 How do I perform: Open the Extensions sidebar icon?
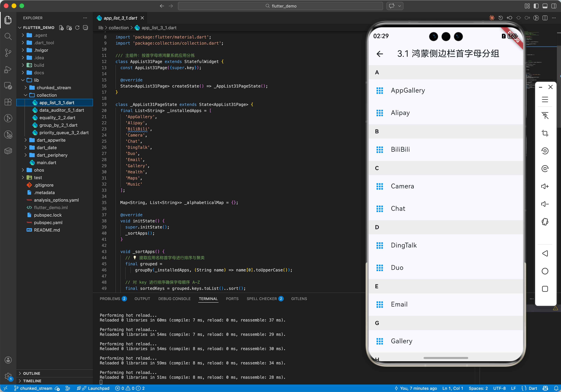[x=8, y=102]
